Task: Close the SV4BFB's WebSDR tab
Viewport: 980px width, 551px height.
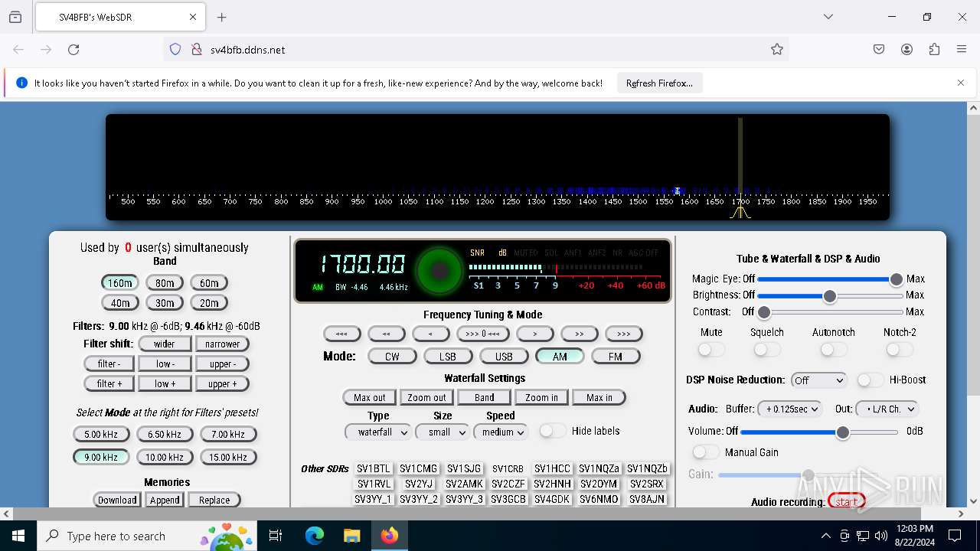Action: point(193,17)
